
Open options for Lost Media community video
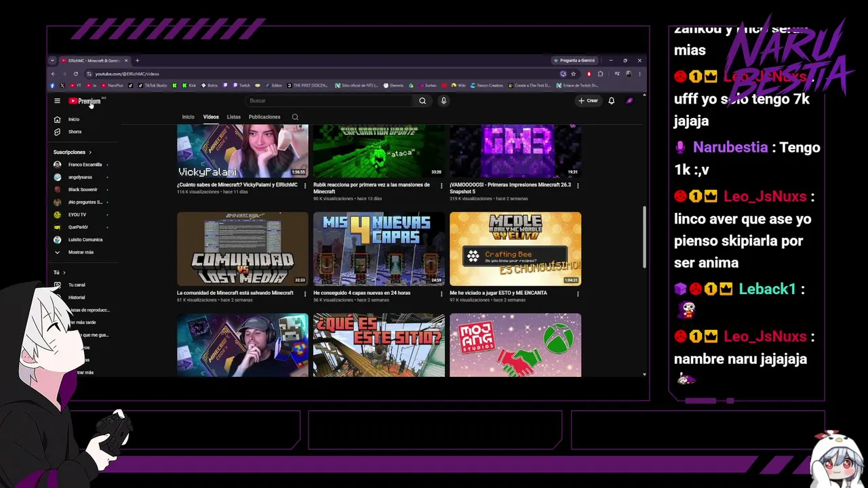point(304,294)
